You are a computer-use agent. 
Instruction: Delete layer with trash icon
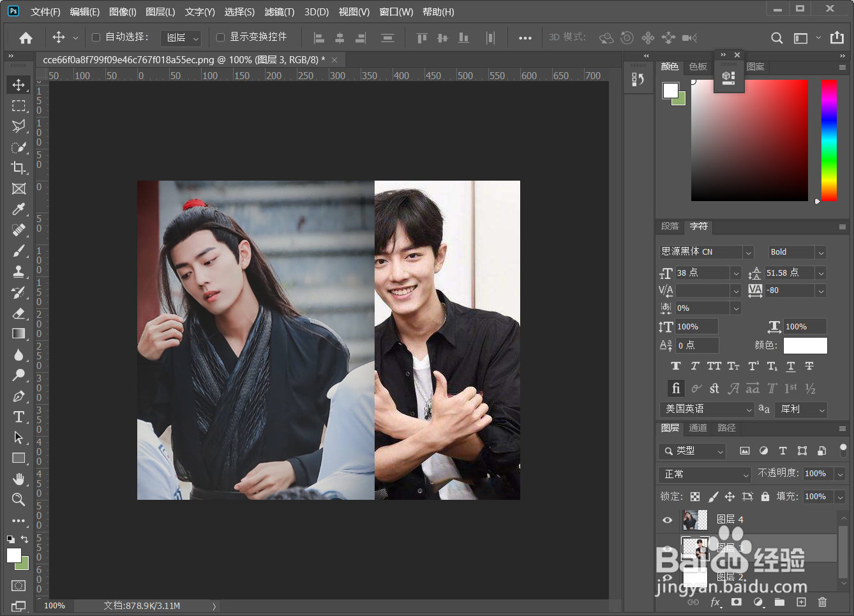point(822,602)
